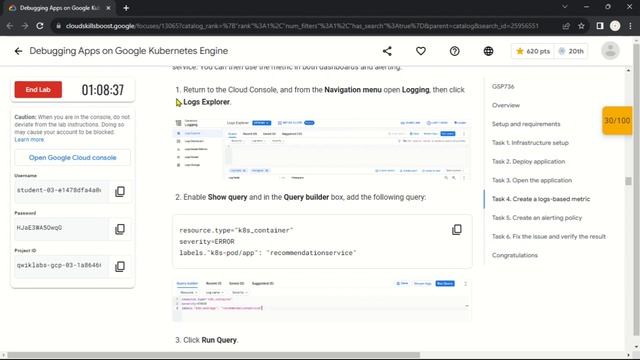Close the Debugging Apps browser tab
The width and height of the screenshot is (640, 360).
coord(108,8)
